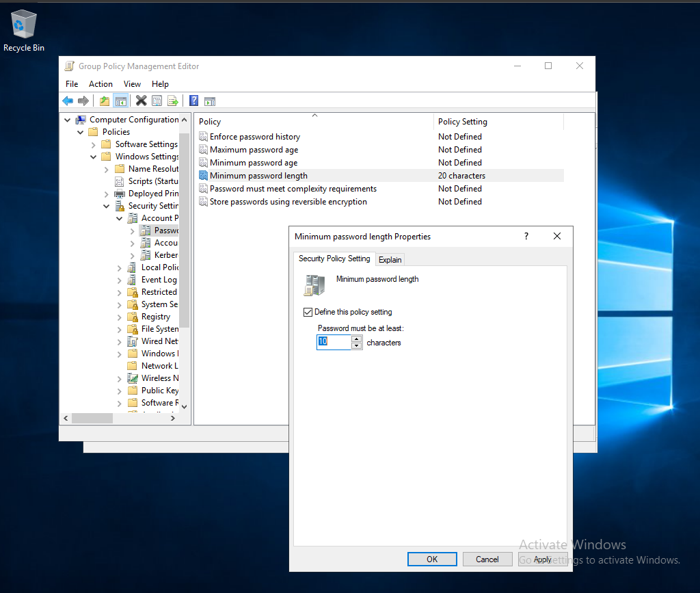Open the File menu
This screenshot has width=700, height=593.
pos(72,84)
